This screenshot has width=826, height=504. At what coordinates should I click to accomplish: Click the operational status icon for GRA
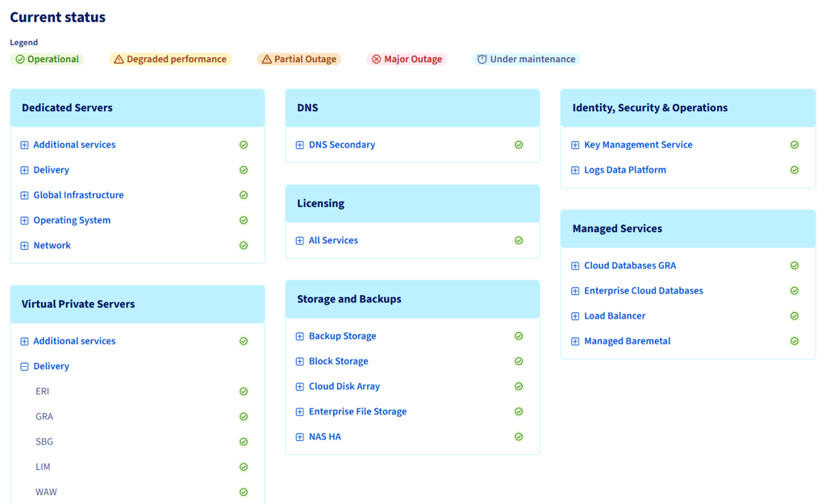tap(244, 417)
